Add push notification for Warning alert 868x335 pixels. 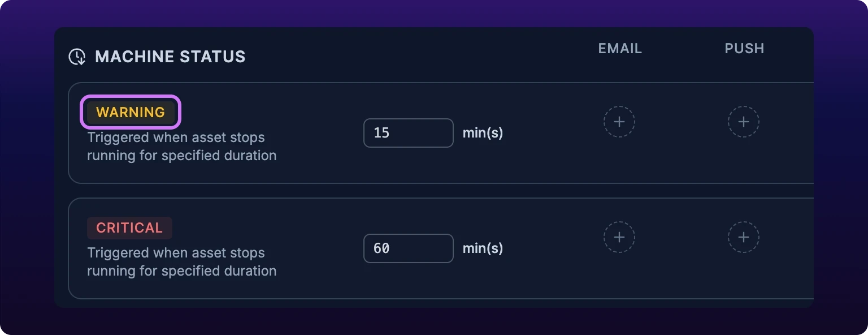744,122
